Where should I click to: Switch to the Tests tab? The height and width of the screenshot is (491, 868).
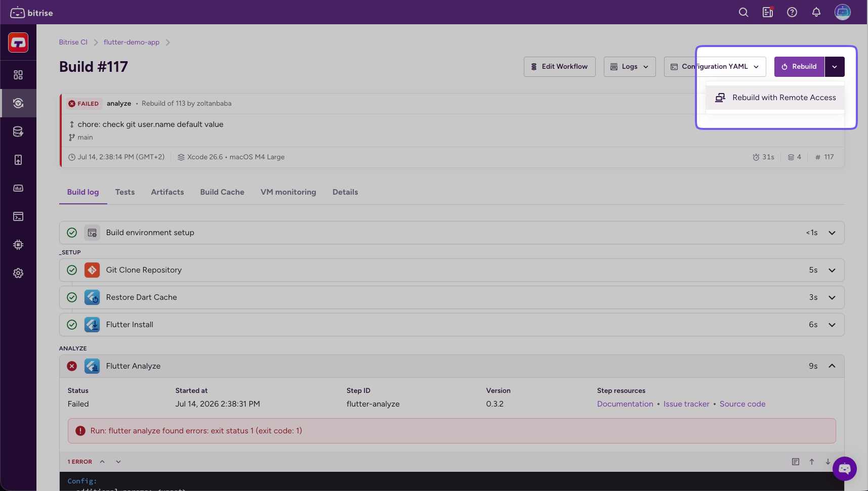click(x=125, y=192)
